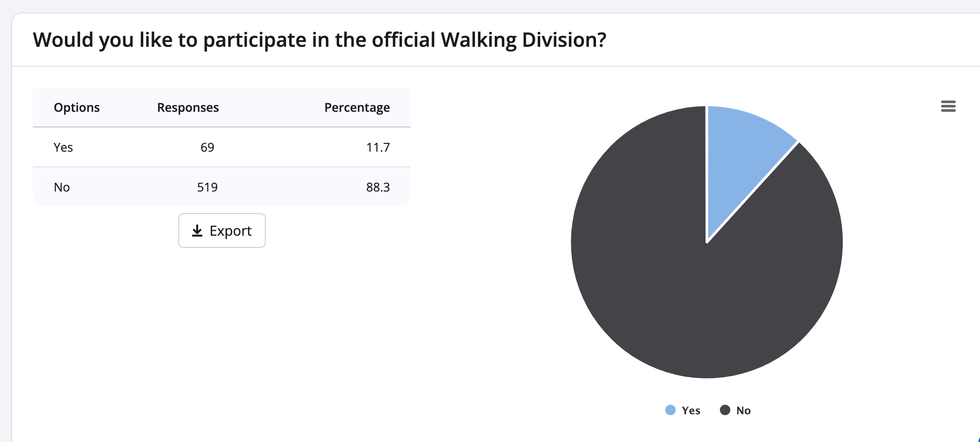
Task: Click the dark No legend dot
Action: pos(725,410)
